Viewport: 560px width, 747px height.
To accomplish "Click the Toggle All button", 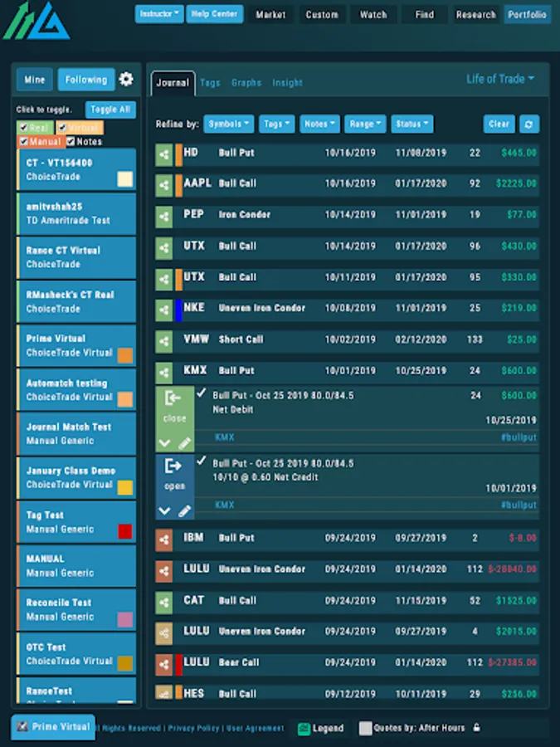I will [110, 110].
